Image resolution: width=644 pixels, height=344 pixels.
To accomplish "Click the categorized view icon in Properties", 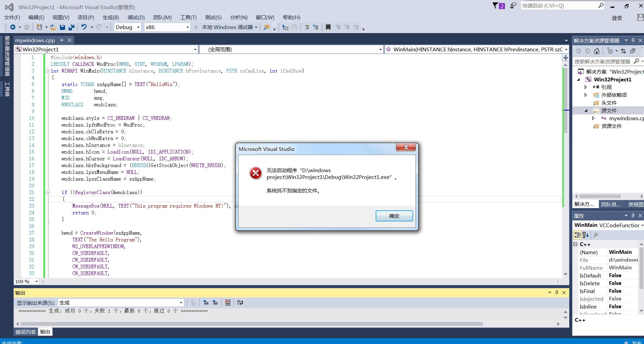I will 578,235.
